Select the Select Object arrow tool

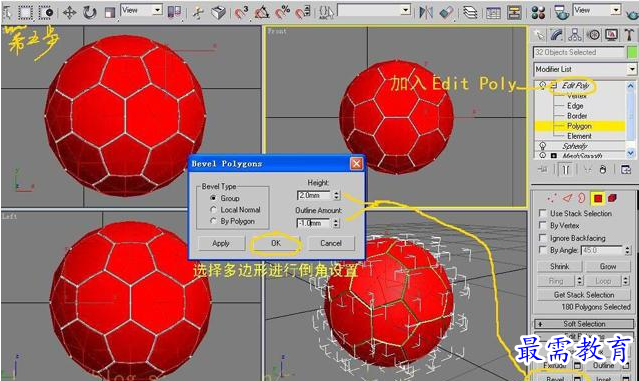tap(7, 12)
